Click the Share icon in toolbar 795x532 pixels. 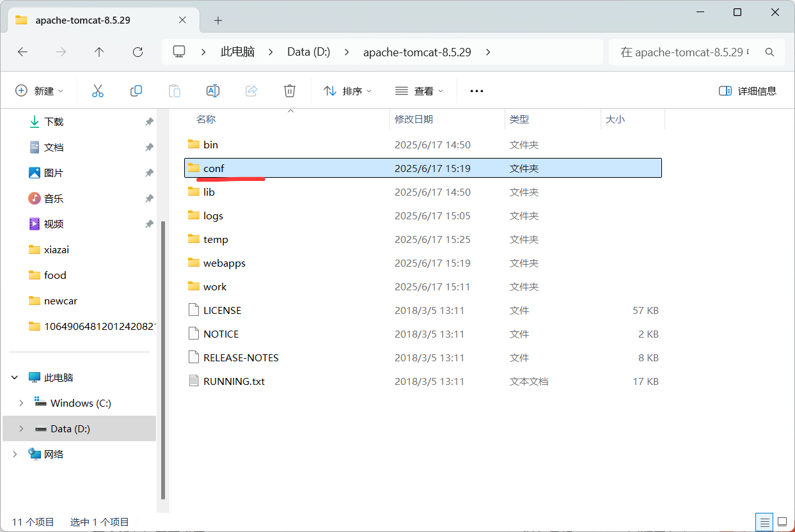(x=251, y=91)
